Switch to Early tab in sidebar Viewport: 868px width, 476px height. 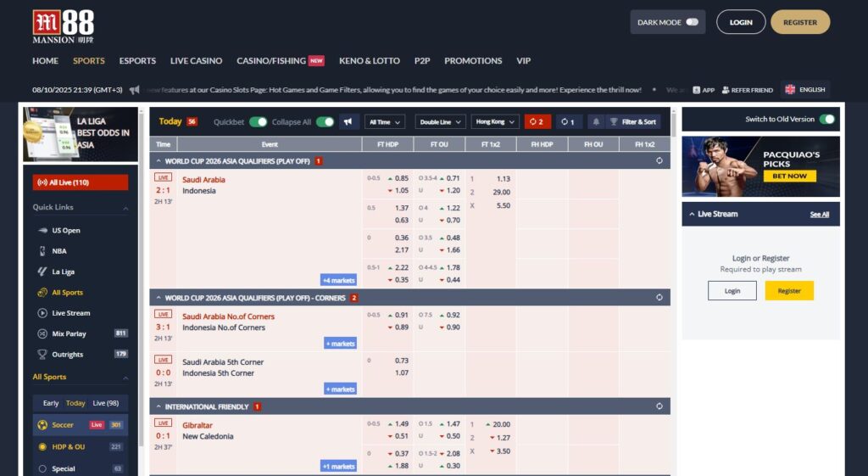50,403
